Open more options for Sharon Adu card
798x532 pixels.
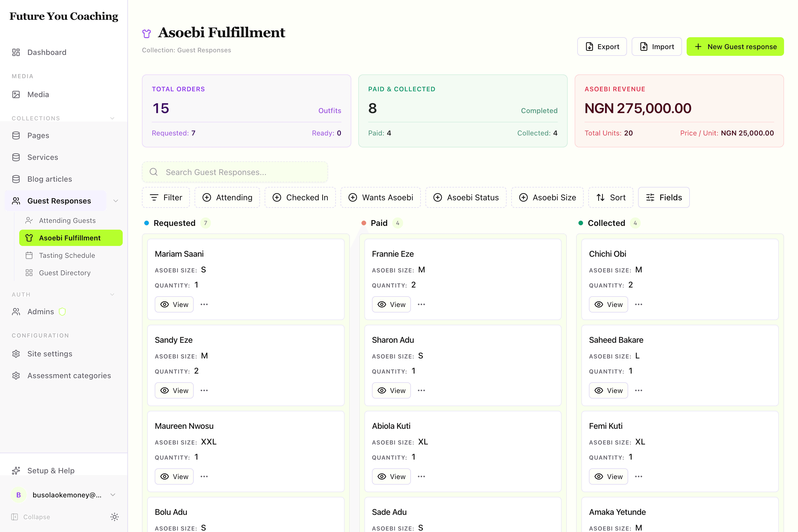click(x=421, y=390)
